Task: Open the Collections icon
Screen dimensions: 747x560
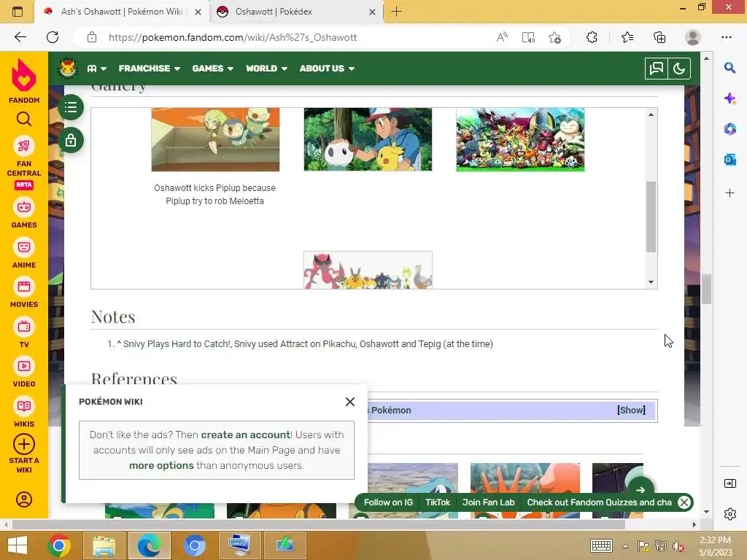Action: coord(659,37)
